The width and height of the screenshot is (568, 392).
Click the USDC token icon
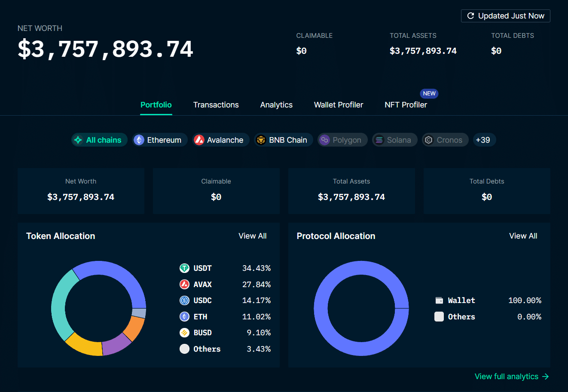click(184, 300)
